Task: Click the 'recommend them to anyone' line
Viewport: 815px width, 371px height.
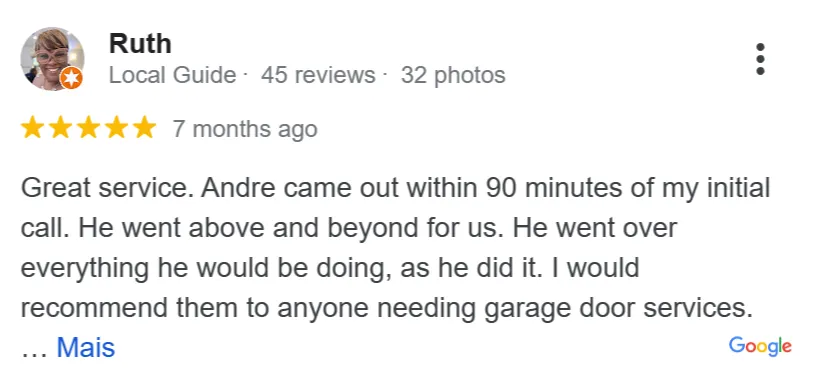Action: point(387,309)
